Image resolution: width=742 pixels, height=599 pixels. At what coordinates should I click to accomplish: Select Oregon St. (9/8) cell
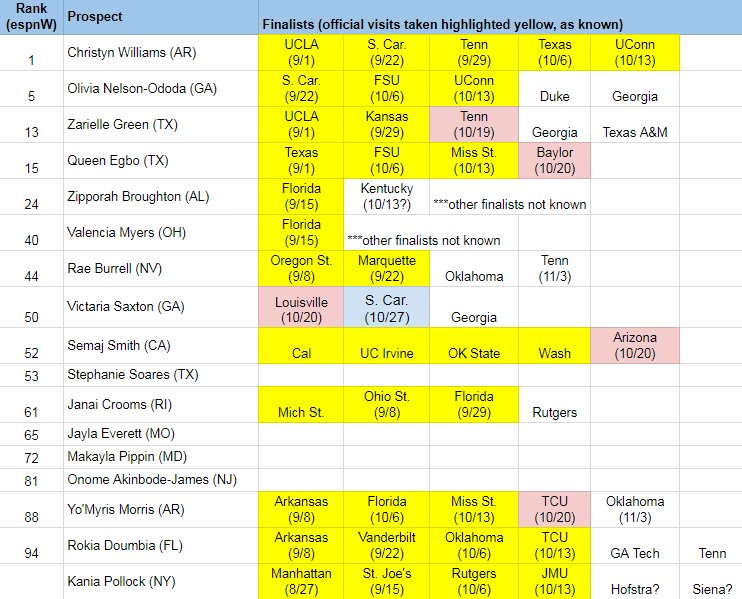click(301, 268)
